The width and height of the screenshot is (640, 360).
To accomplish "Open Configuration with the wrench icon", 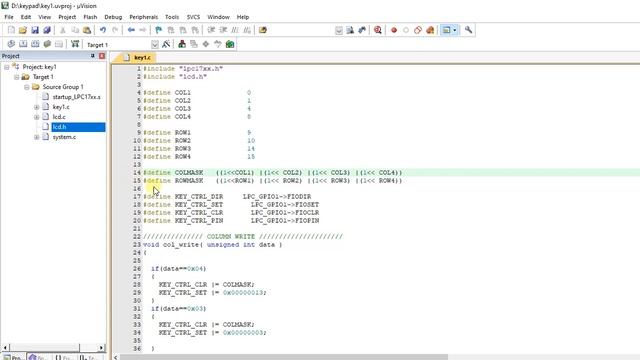I will point(469,30).
